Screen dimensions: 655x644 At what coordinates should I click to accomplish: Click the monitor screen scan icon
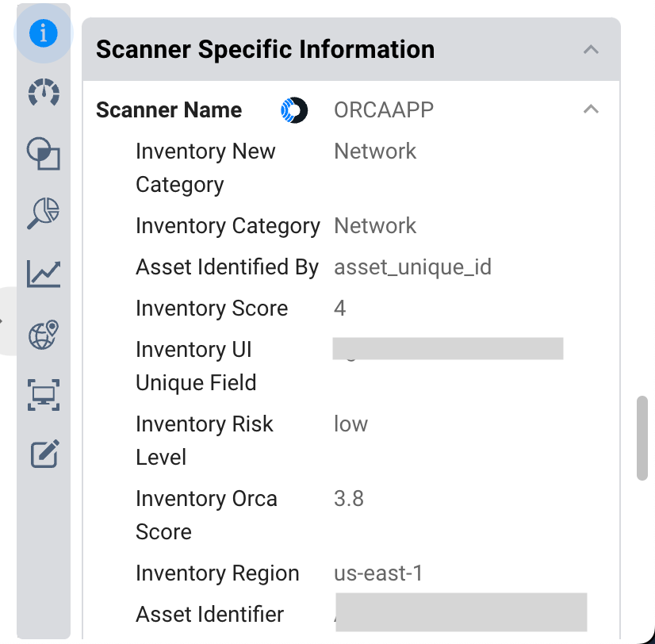tap(44, 395)
